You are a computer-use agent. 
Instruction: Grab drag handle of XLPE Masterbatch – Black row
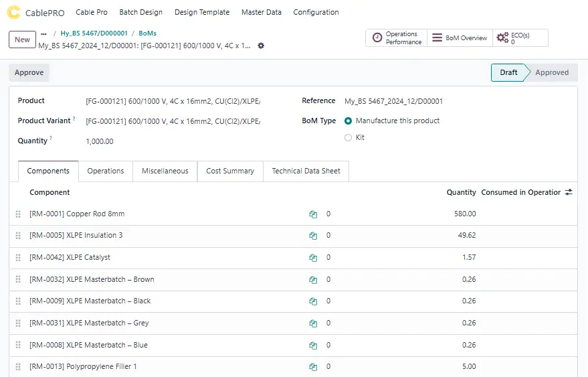pyautogui.click(x=18, y=301)
